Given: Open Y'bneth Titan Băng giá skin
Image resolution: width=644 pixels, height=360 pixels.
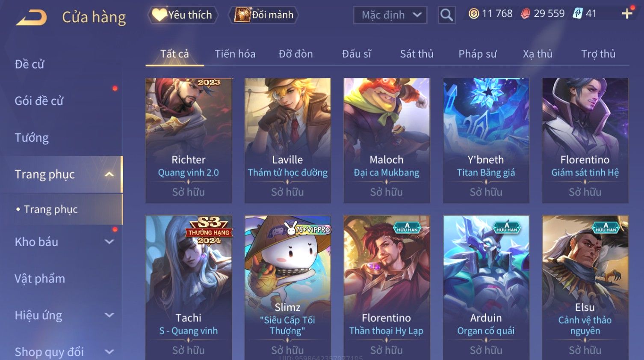Looking at the screenshot, I should click(486, 140).
